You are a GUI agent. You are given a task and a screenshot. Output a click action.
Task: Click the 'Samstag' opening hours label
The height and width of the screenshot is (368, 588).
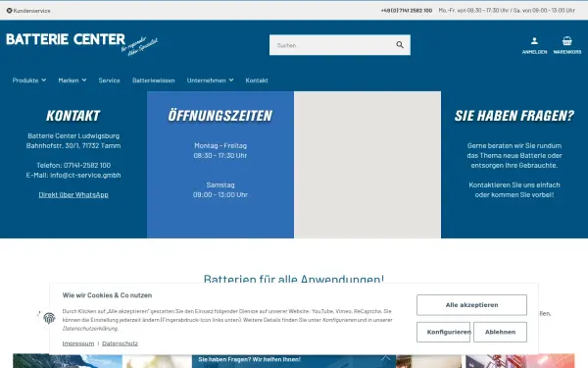point(220,184)
